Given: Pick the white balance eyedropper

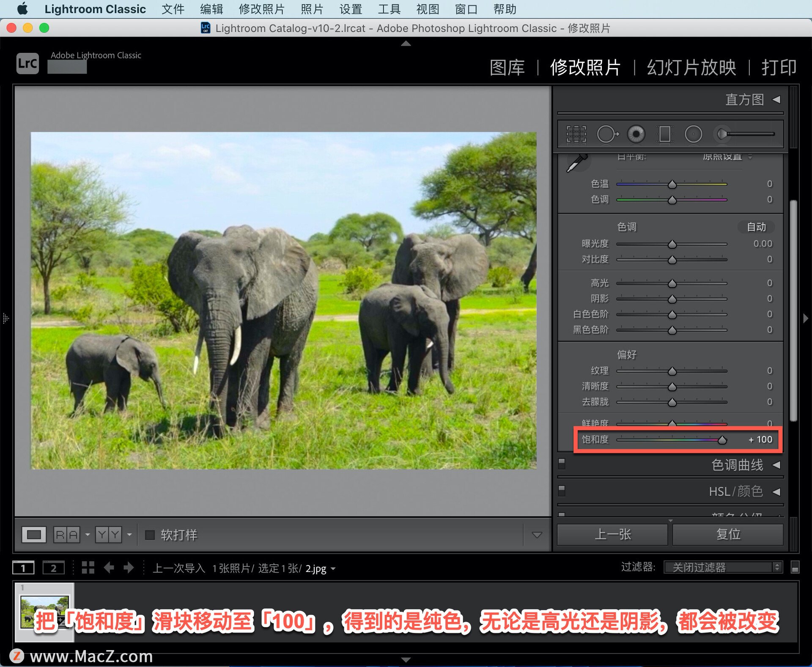Looking at the screenshot, I should click(577, 163).
